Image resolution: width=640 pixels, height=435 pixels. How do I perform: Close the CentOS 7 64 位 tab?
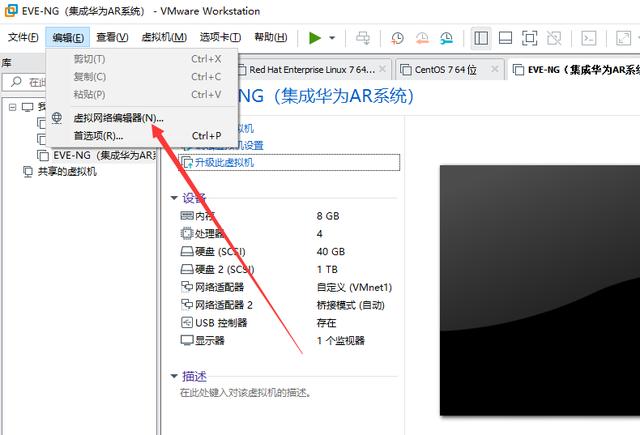pyautogui.click(x=495, y=69)
